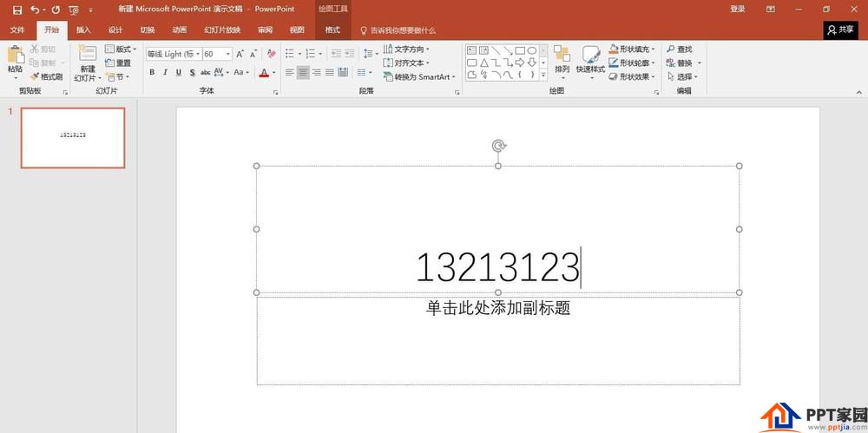Click the Convert to SmartArt icon
The image size is (868, 433).
pyautogui.click(x=388, y=76)
